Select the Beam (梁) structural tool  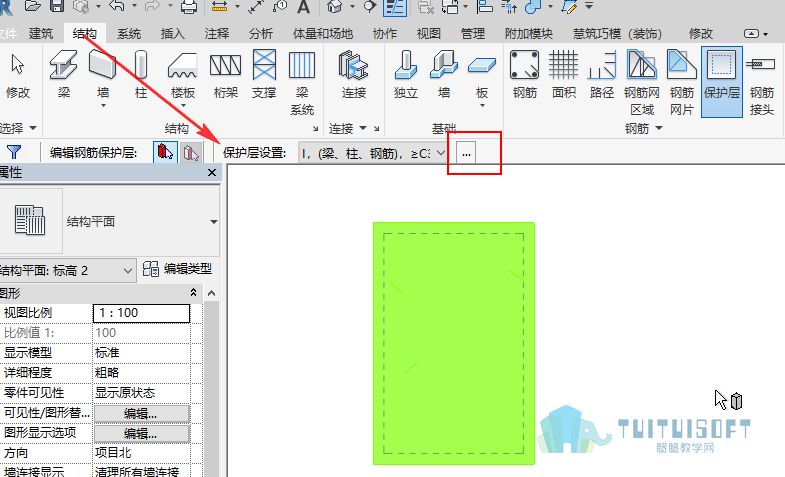point(64,75)
